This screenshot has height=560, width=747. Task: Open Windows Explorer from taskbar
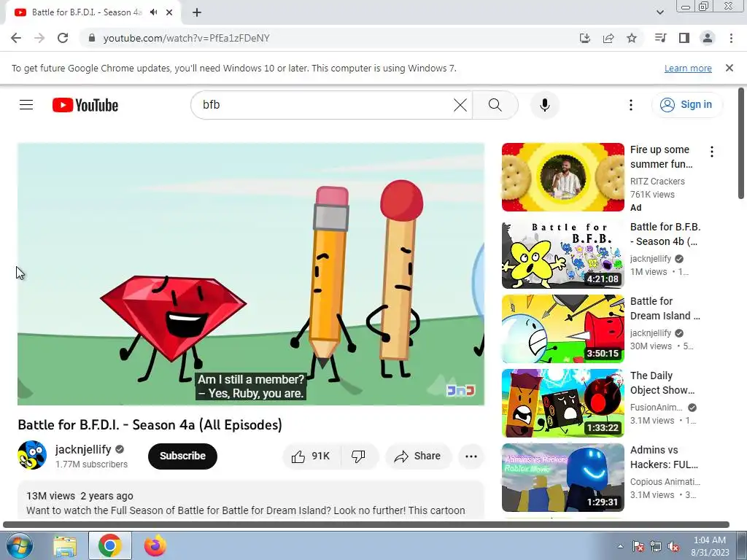click(x=65, y=545)
